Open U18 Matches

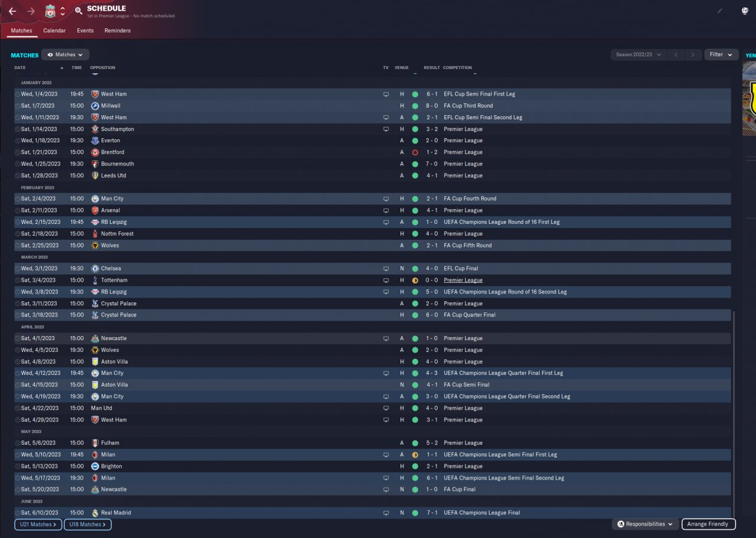(x=87, y=524)
